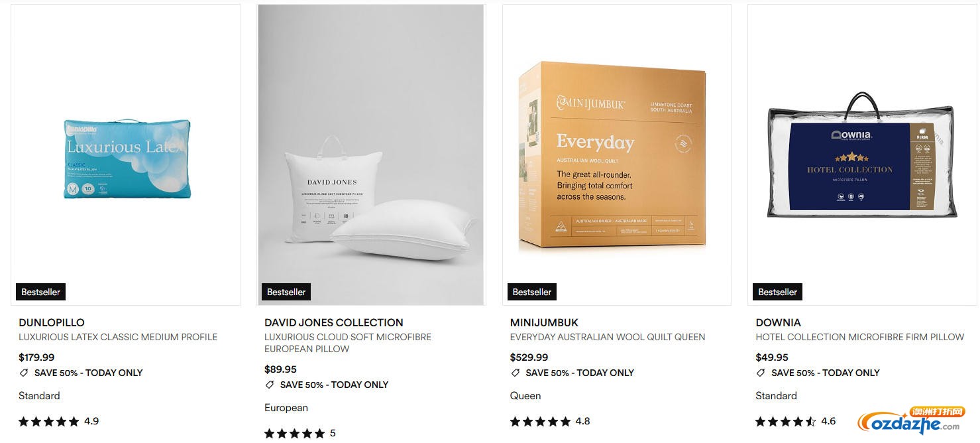Open Everyday Australian Wool Quilt Queen title
This screenshot has height=443, width=980.
(x=608, y=337)
